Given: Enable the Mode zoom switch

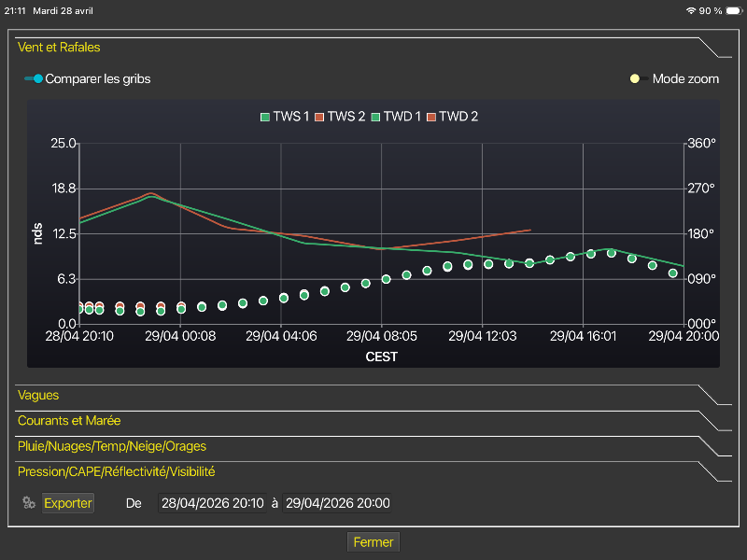Looking at the screenshot, I should [640, 78].
